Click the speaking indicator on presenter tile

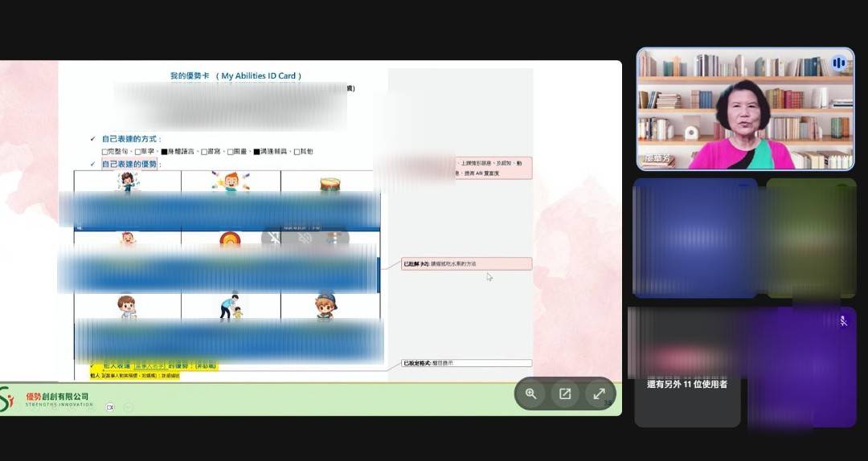(838, 63)
